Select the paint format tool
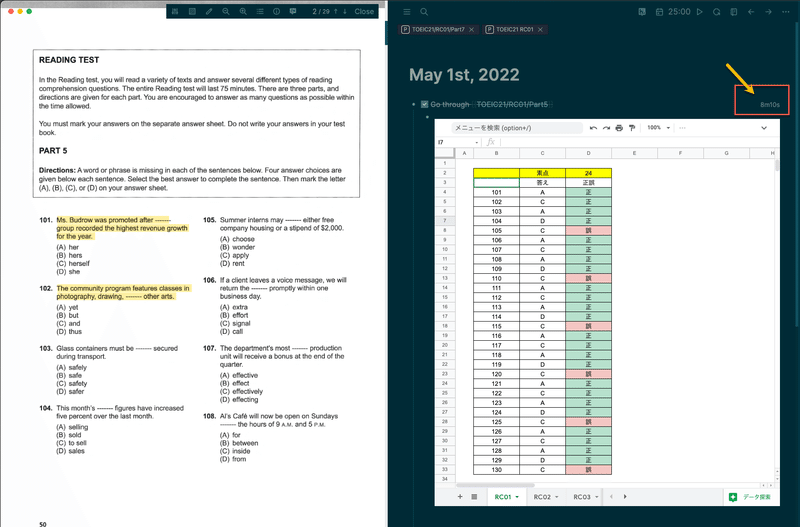The image size is (800, 527). 632,128
